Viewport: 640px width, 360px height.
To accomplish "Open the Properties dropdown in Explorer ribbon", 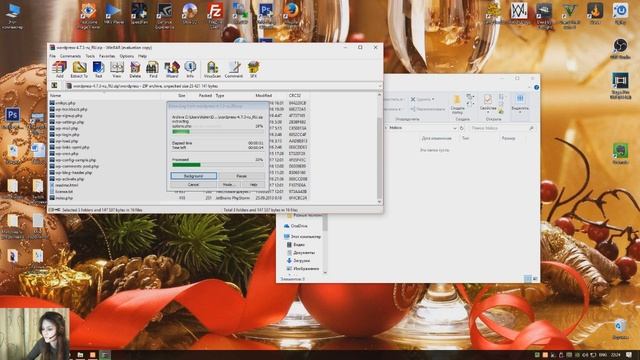I will tap(488, 112).
